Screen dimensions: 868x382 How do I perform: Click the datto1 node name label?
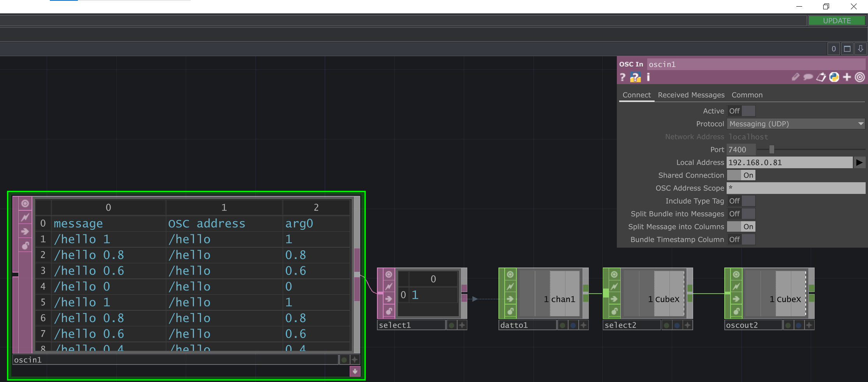527,325
